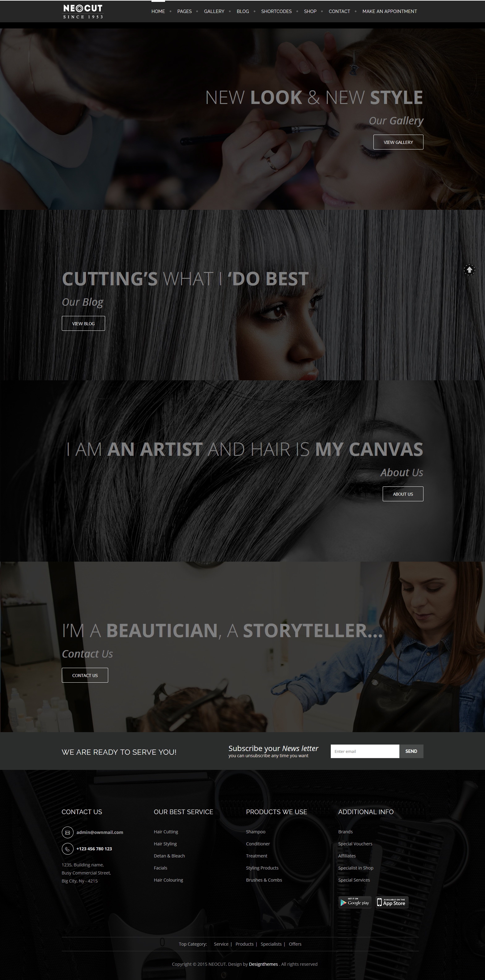Open the Hair Colouring service link
485x980 pixels.
click(x=168, y=880)
